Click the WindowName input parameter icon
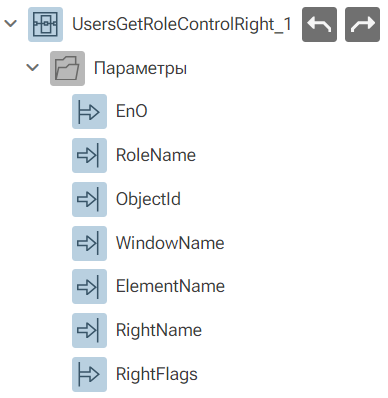 89,243
